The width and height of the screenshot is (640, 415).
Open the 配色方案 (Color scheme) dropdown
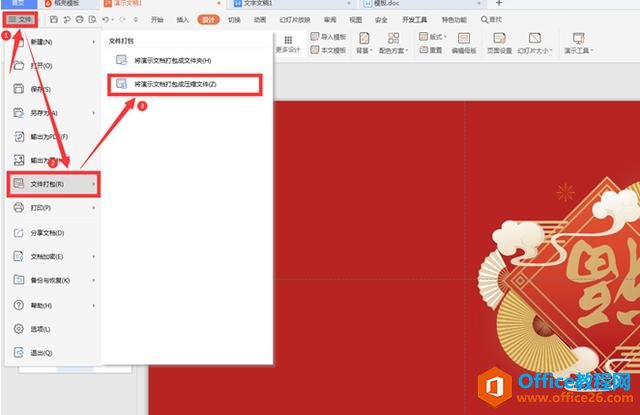(393, 51)
